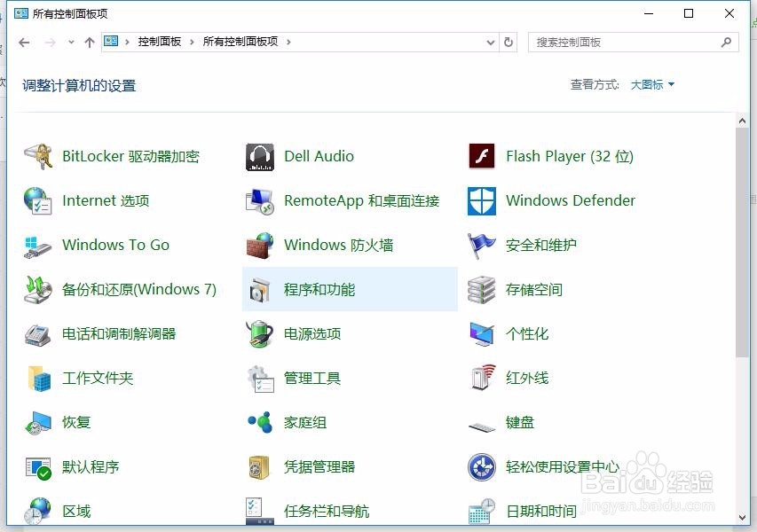Click the 个性化 monitor icon
Screen dimensions: 757x532
[481, 334]
